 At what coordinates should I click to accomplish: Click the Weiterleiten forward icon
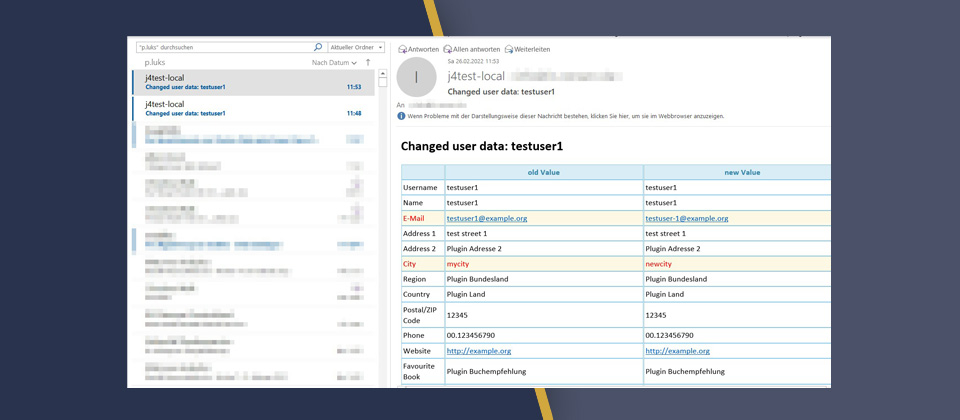point(509,50)
